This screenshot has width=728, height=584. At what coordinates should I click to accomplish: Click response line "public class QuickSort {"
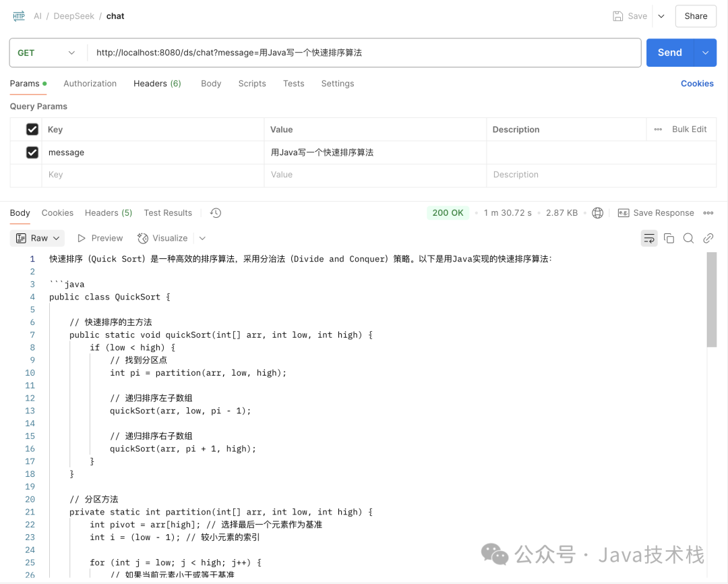tap(110, 297)
